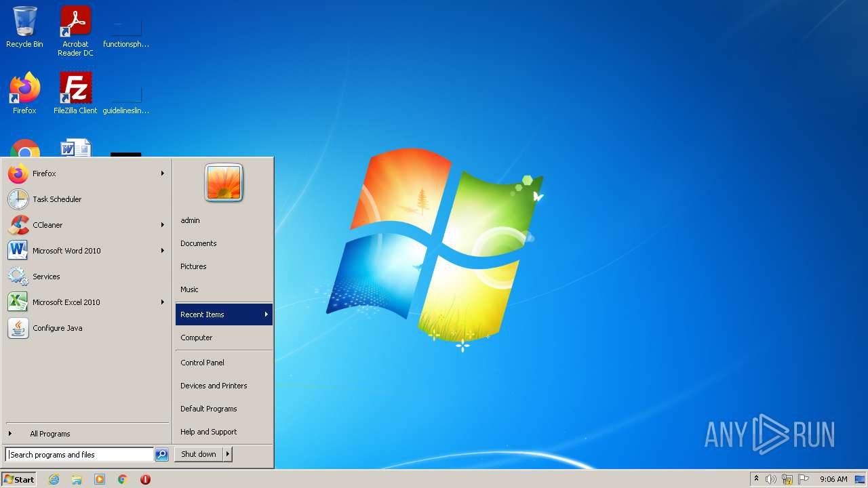The image size is (868, 488).
Task: Select the guidelineslin desktop file
Action: point(126,97)
